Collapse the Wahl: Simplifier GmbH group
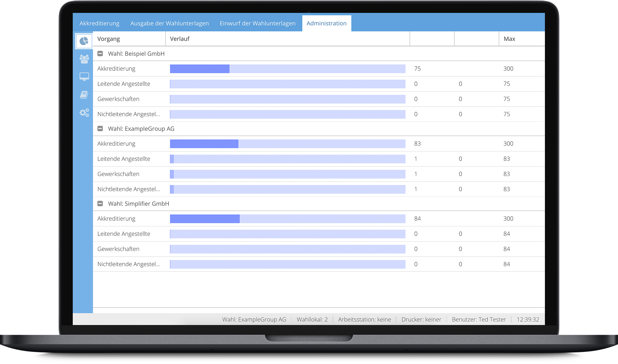Image resolution: width=618 pixels, height=364 pixels. tap(100, 204)
